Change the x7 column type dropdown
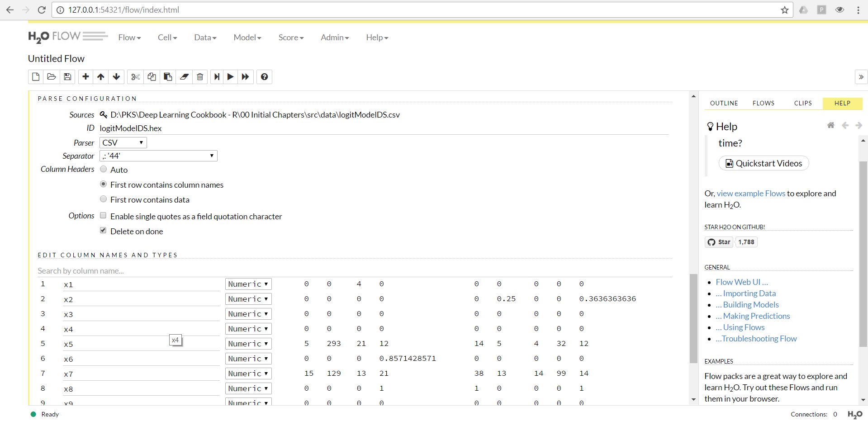 248,374
